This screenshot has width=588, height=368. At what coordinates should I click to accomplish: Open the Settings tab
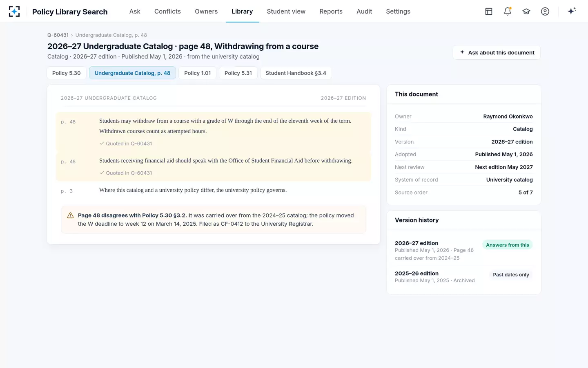[398, 11]
